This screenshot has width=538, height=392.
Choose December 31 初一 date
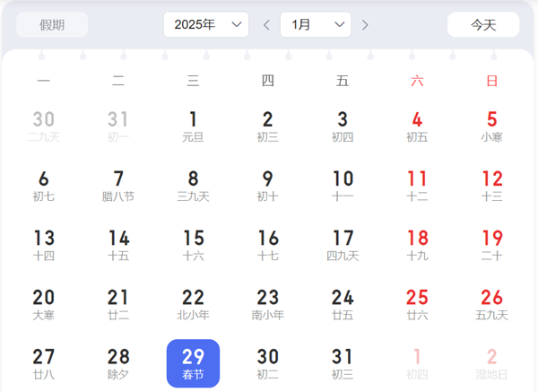click(118, 126)
